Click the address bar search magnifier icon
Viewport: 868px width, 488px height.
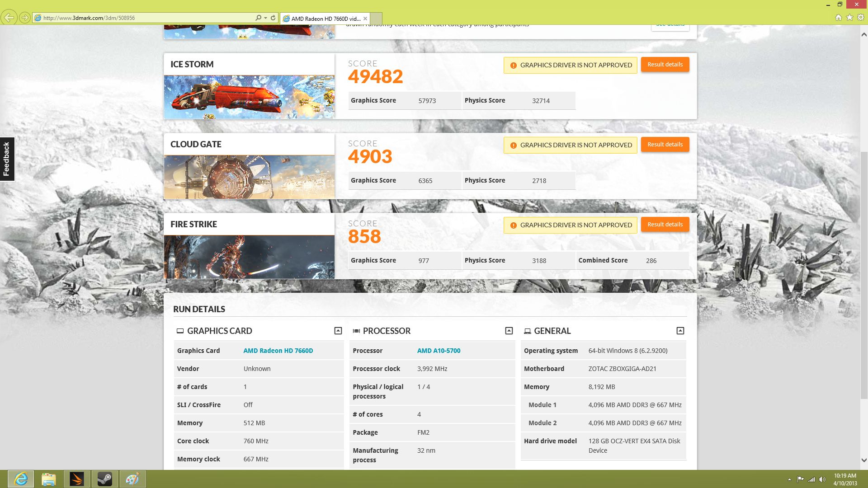[258, 18]
